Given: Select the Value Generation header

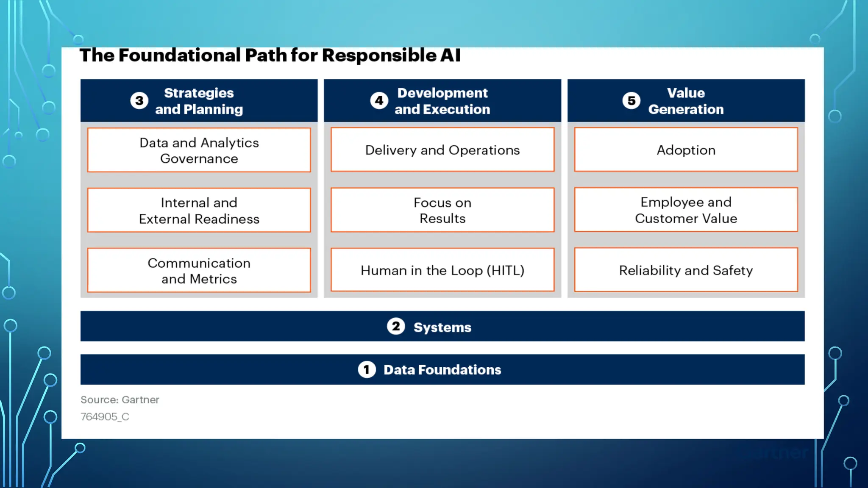Looking at the screenshot, I should (x=686, y=101).
